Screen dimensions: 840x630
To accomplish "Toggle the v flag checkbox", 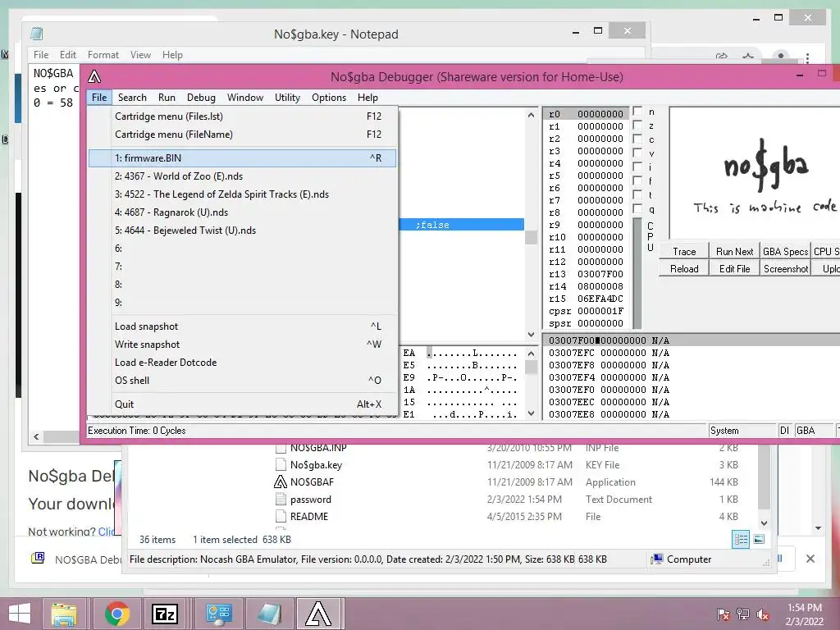I will tap(637, 153).
